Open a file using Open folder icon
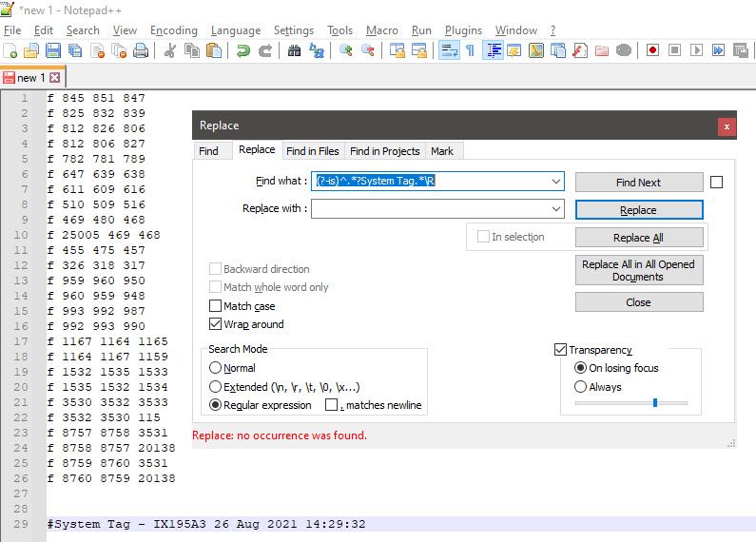 [31, 50]
